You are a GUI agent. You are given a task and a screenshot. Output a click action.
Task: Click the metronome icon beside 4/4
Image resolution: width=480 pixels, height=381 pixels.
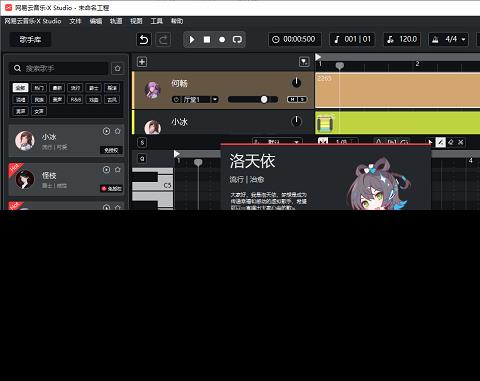pyautogui.click(x=435, y=40)
